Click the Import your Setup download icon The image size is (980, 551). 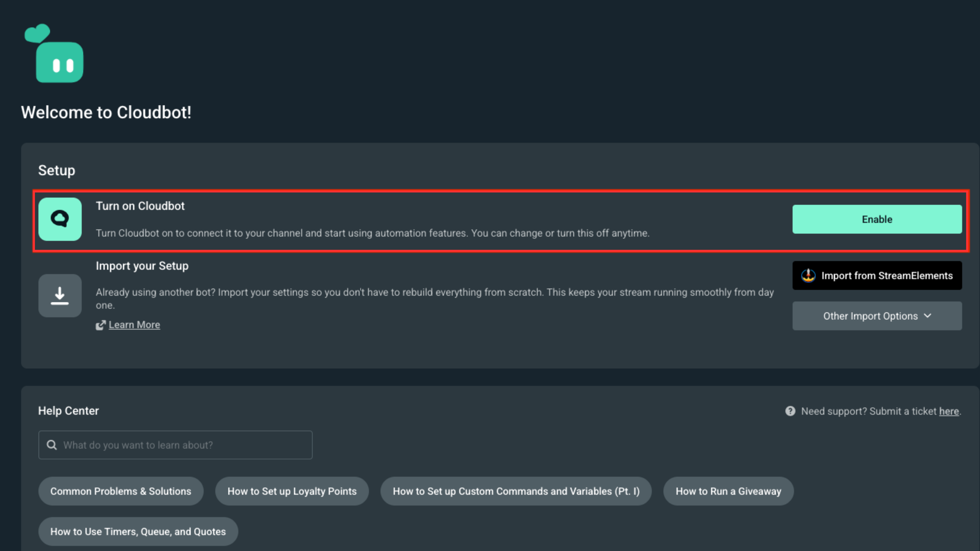(60, 296)
